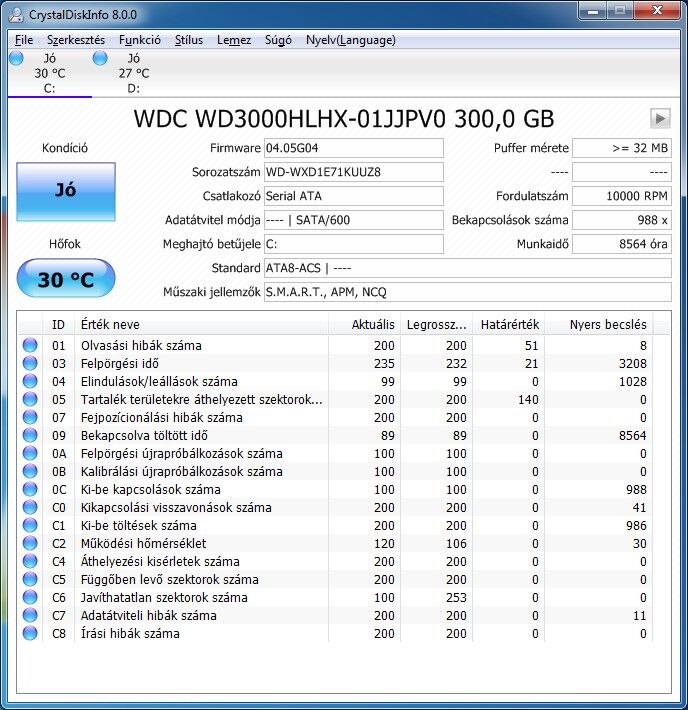Click the SATA/600 transfer mode field

354,220
